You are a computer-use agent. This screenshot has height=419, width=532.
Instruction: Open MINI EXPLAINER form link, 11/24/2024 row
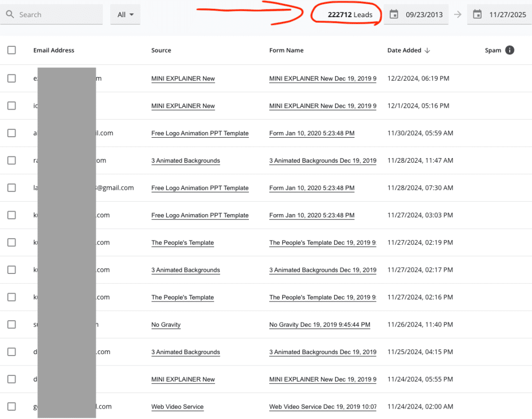323,379
